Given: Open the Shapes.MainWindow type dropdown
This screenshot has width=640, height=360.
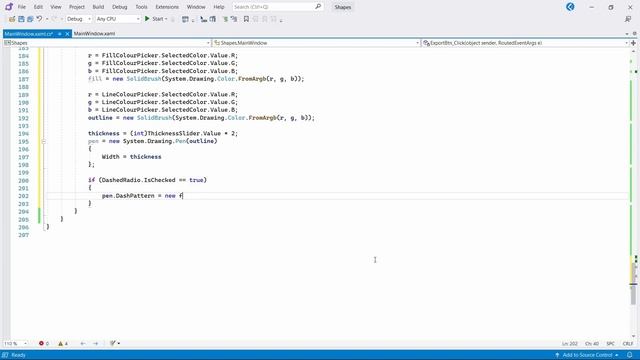Looking at the screenshot, I should [x=316, y=43].
